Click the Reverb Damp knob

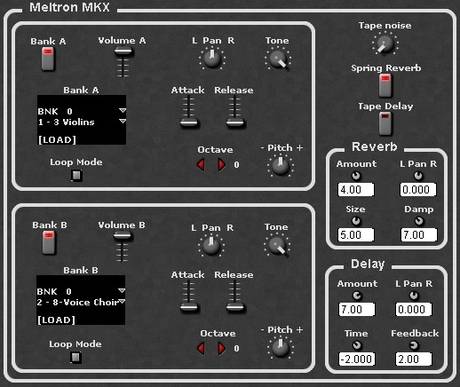419,221
